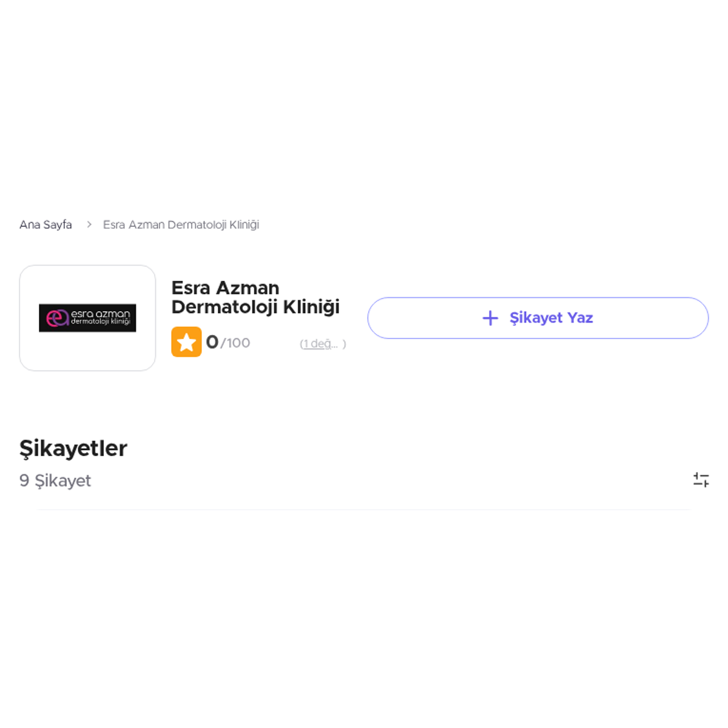Click the breadcrumb chevron separator
The width and height of the screenshot is (728, 728).
click(89, 224)
